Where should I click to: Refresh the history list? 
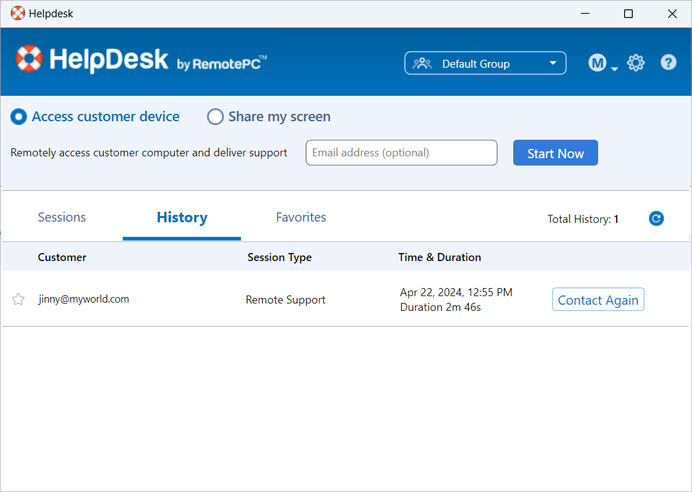(x=656, y=218)
